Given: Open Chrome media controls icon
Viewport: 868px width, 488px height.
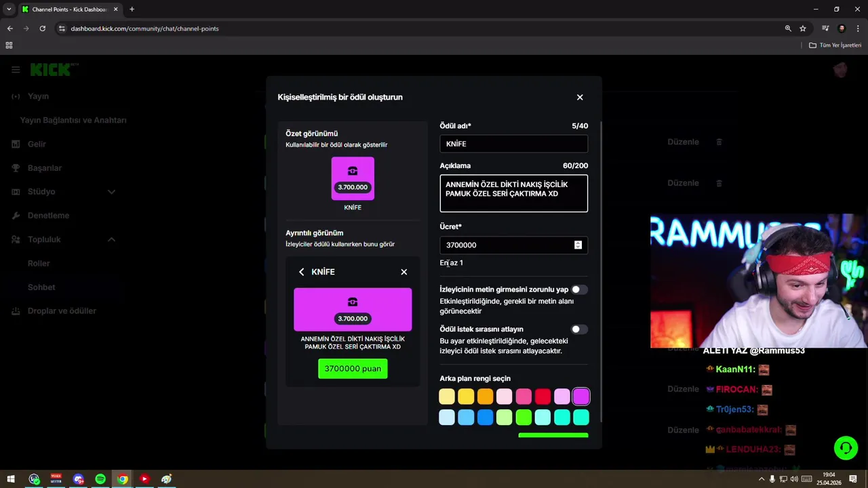Looking at the screenshot, I should coord(825,28).
